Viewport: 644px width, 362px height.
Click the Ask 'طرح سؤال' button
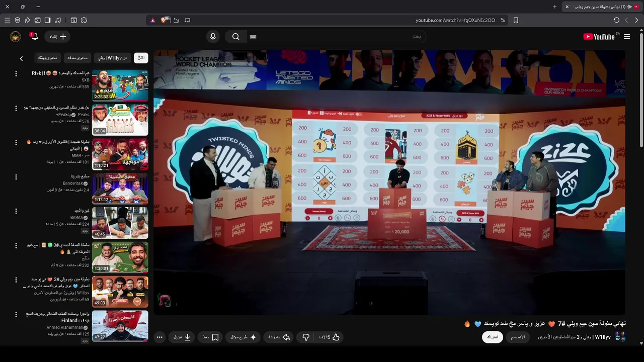244,337
